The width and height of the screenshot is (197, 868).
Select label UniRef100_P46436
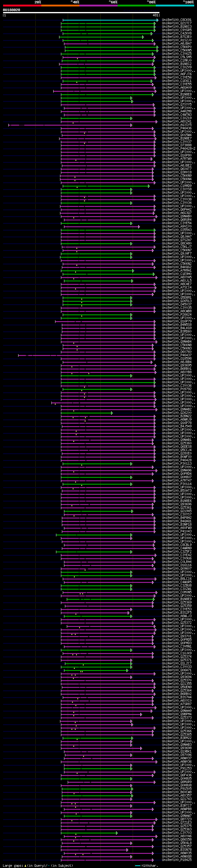pos(176,128)
